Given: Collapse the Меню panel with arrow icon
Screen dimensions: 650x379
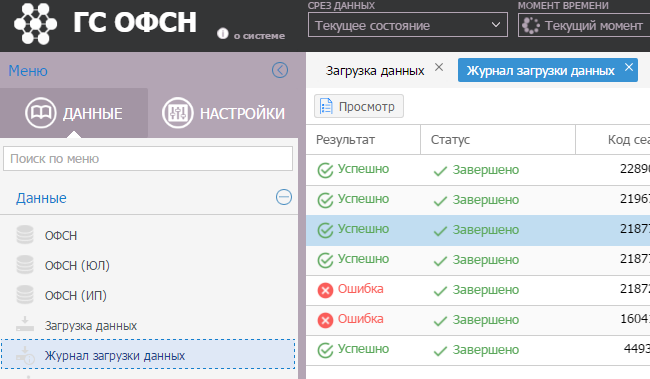Looking at the screenshot, I should tap(280, 70).
